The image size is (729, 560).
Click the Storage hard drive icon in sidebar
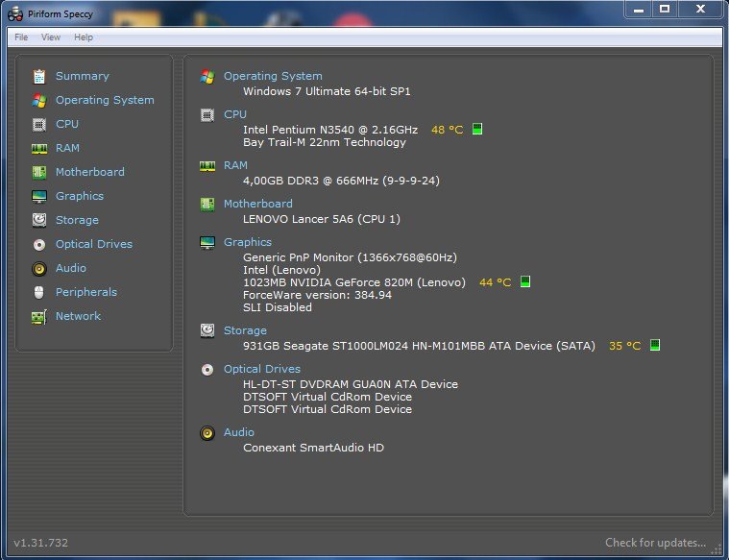[x=39, y=220]
